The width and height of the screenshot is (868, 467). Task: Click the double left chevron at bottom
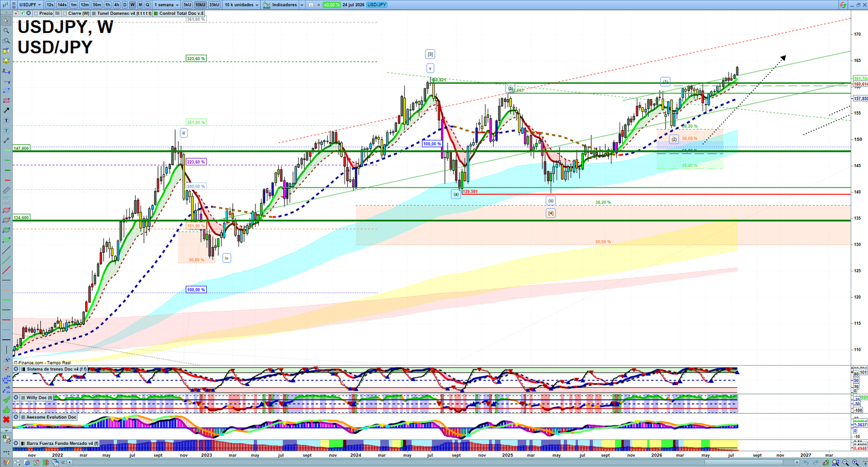(x=63, y=463)
